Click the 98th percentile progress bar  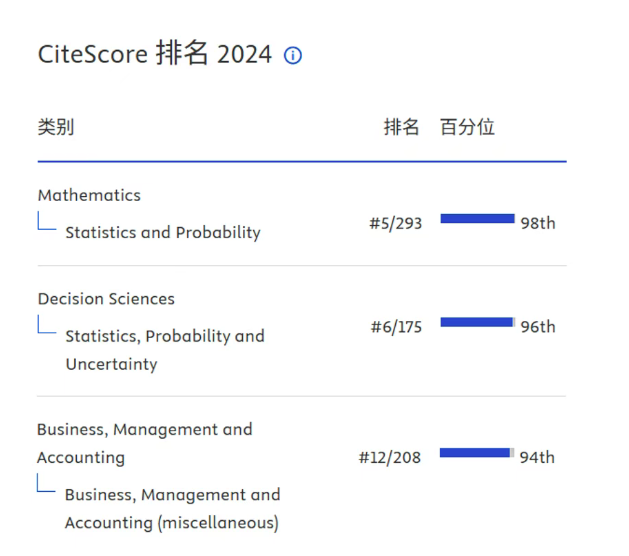tap(477, 219)
